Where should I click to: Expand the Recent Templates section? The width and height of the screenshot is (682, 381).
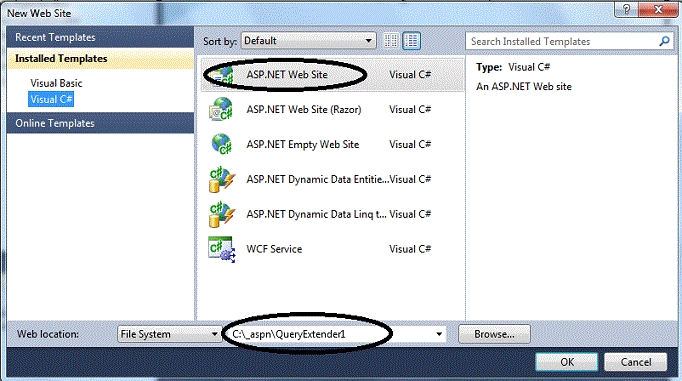pyautogui.click(x=100, y=37)
